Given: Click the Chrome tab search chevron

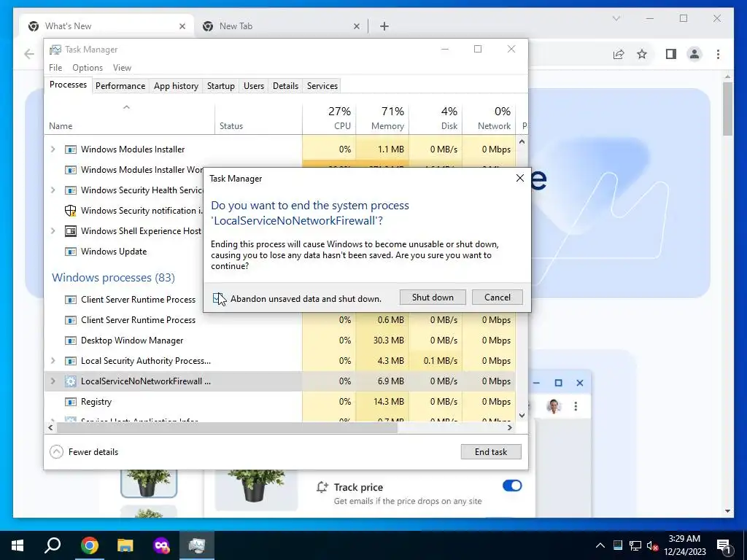Looking at the screenshot, I should [x=616, y=18].
